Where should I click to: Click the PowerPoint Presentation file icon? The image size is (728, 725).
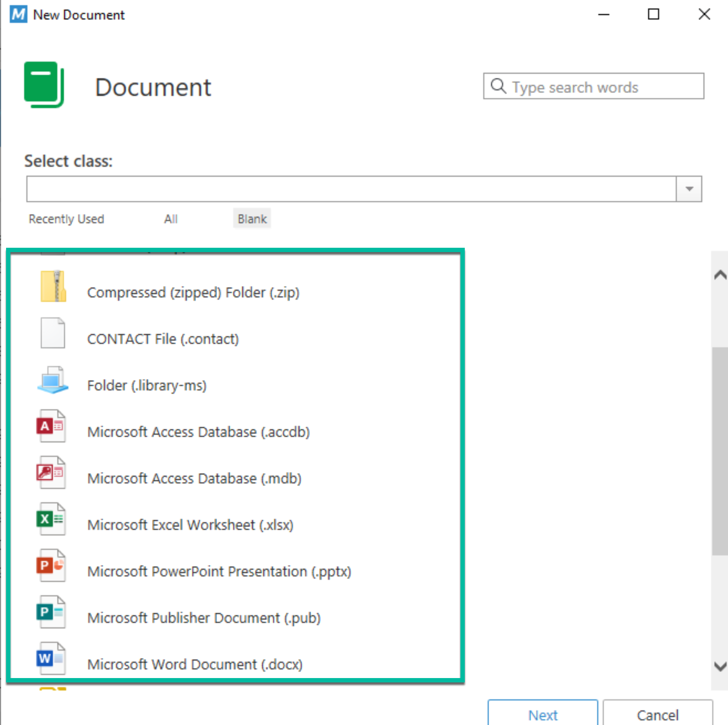51,565
